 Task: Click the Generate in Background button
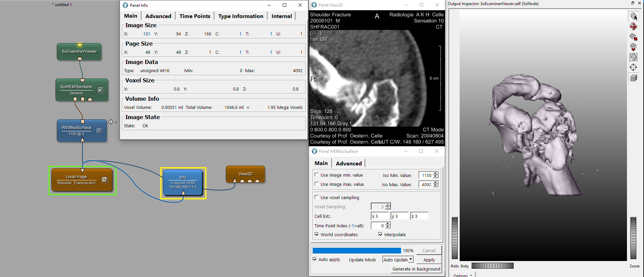click(416, 269)
